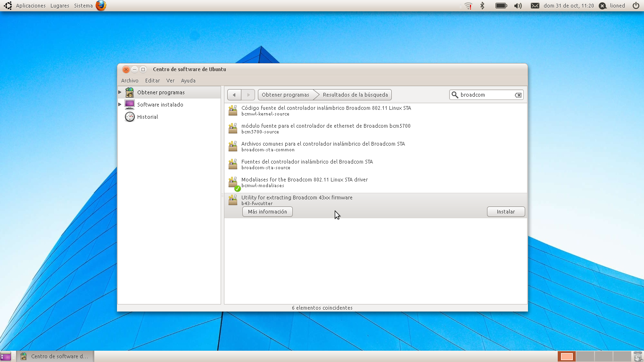Select Software instalado in the sidebar

pyautogui.click(x=169, y=105)
